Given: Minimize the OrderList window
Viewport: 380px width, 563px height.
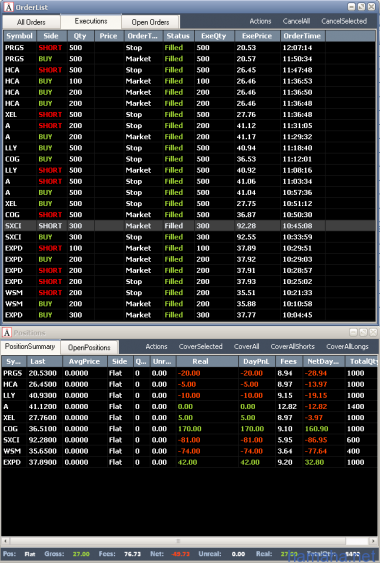Looking at the screenshot, I should [x=352, y=7].
